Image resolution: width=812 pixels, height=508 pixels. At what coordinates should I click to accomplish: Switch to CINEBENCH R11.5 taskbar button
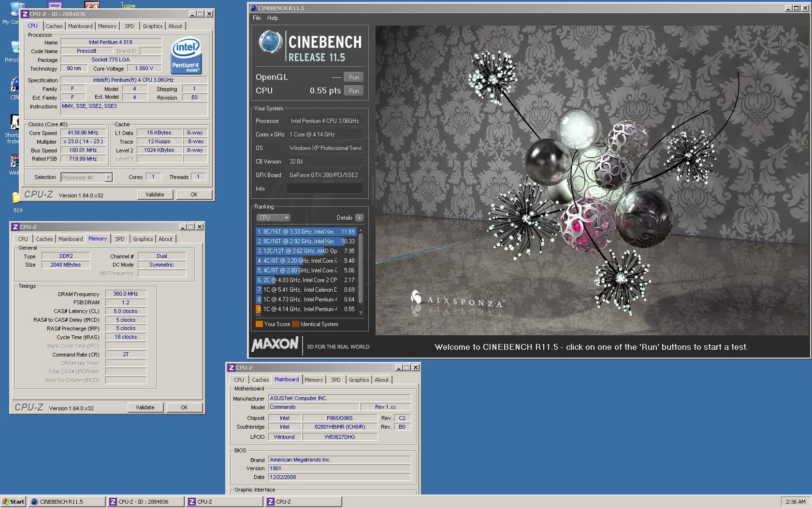click(67, 502)
